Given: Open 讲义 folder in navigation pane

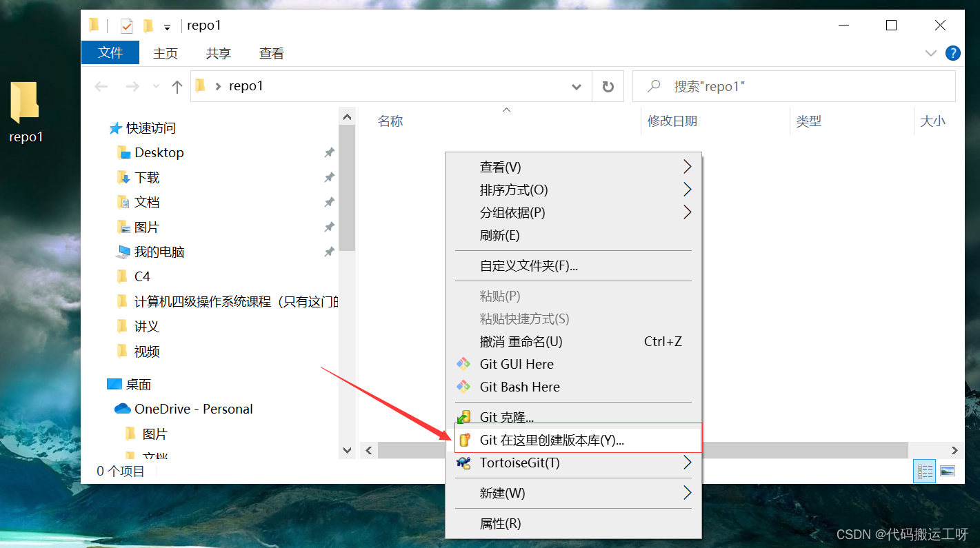Looking at the screenshot, I should pos(147,326).
